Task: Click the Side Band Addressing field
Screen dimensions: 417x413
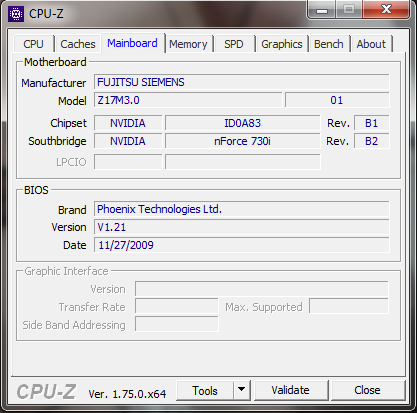Action: (177, 324)
